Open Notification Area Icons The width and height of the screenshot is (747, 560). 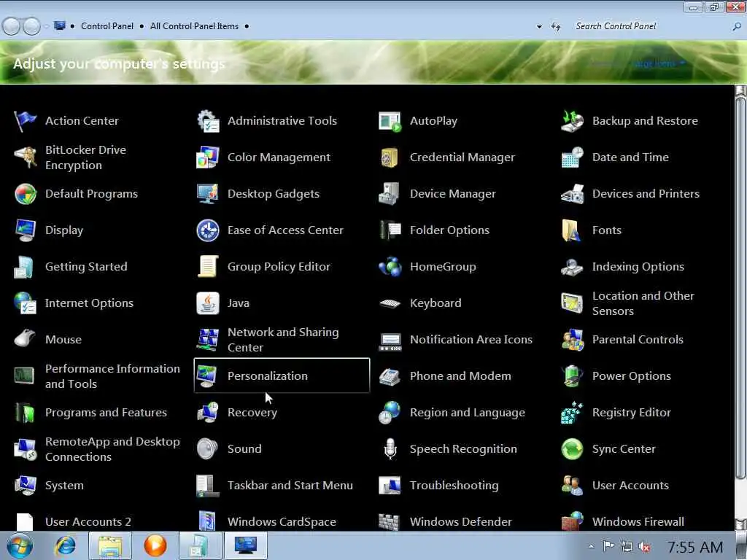[456, 340]
